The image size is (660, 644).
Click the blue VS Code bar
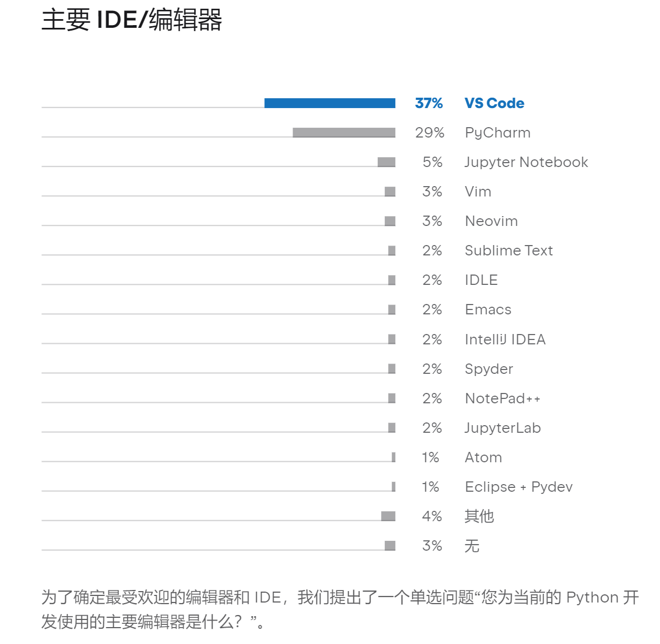click(330, 103)
